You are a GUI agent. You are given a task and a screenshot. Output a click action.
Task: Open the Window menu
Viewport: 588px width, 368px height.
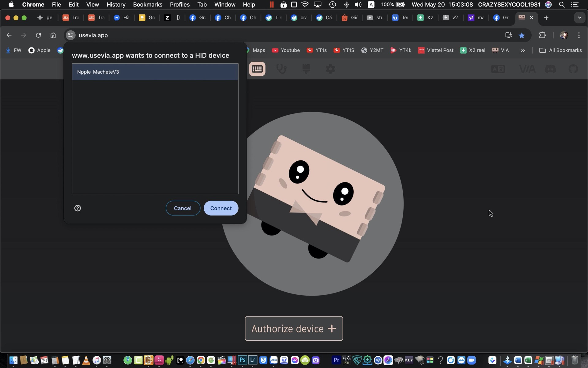(x=225, y=5)
